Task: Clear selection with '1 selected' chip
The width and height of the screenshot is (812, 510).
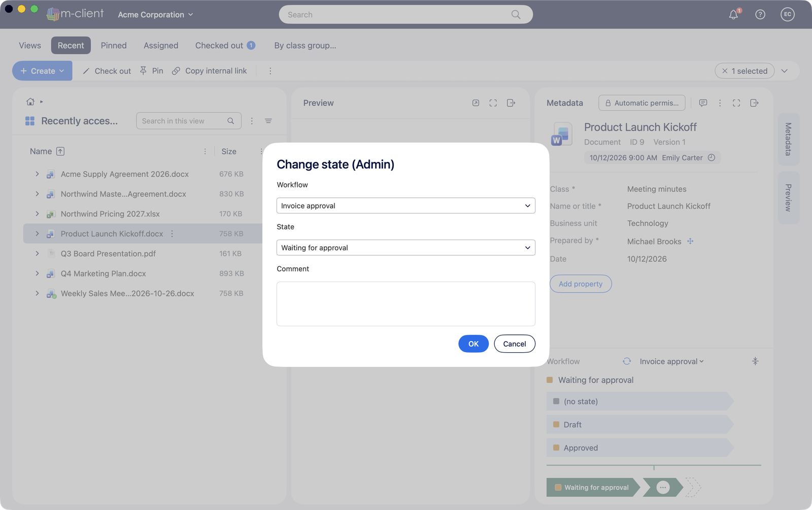Action: pyautogui.click(x=745, y=71)
